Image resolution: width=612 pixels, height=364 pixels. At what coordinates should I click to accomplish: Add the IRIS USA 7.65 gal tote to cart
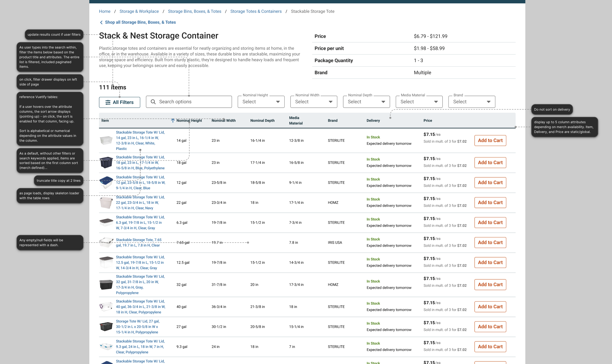tap(490, 243)
